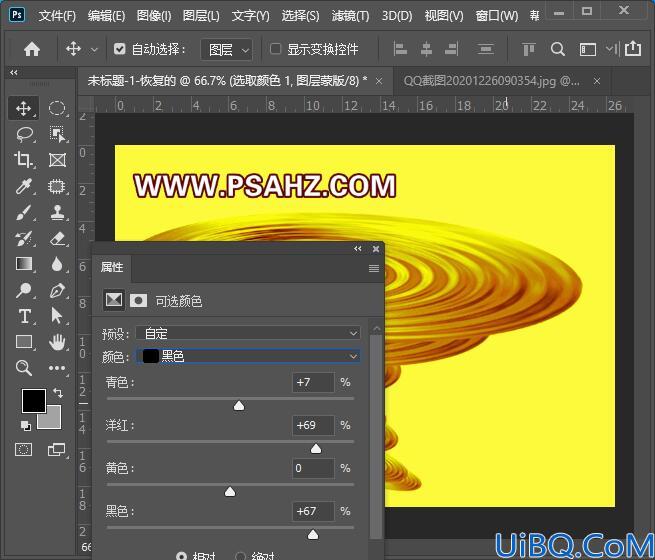Screen dimensions: 655x560
Task: Select the Elliptical Marquee tool
Action: tap(57, 109)
